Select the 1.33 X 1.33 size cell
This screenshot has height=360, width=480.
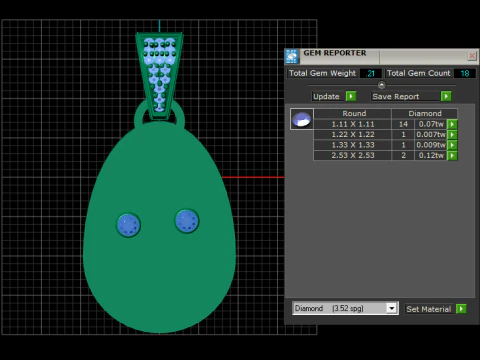point(353,145)
